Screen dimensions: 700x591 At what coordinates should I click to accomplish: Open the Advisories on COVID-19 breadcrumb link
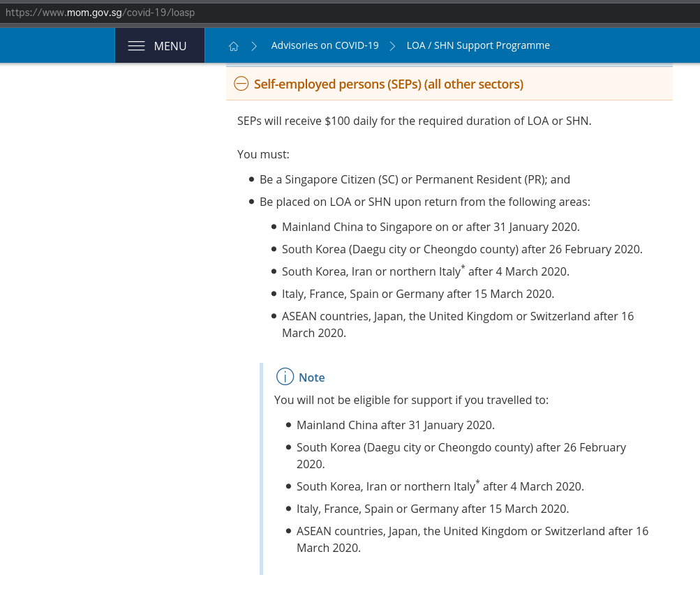point(325,45)
